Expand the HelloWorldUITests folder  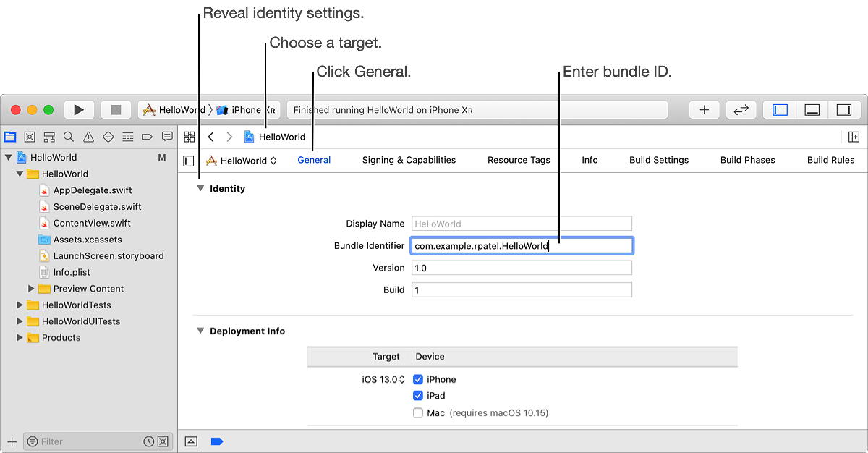pos(20,321)
